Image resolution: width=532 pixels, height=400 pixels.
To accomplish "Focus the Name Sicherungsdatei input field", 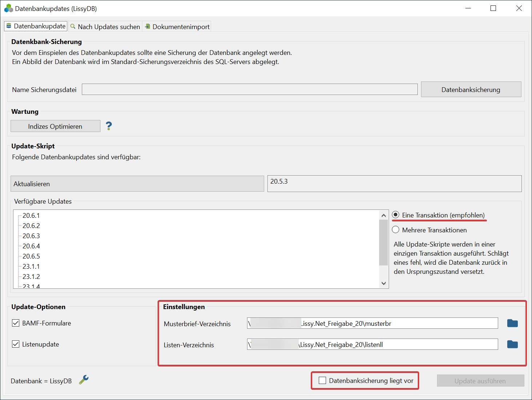I will pyautogui.click(x=250, y=89).
